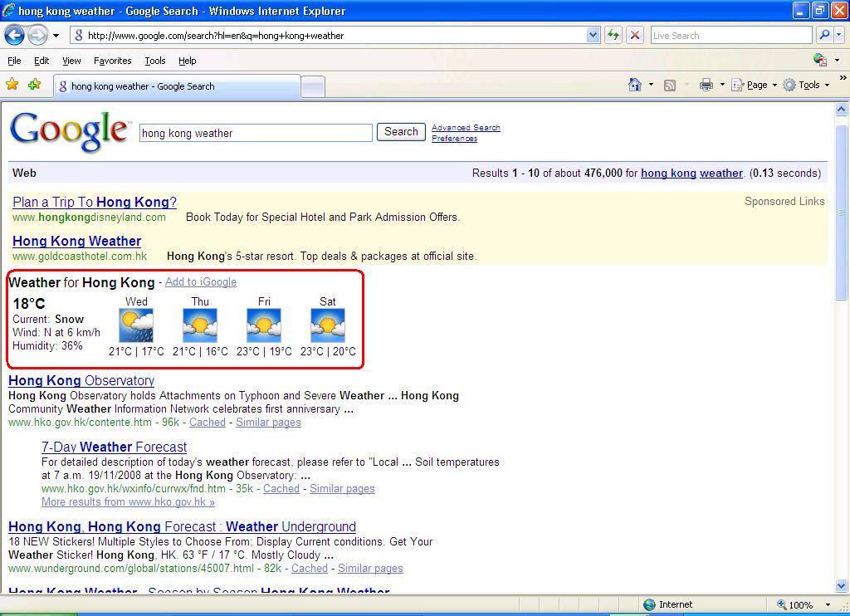Click the vertical scrollbar thumb
850x616 pixels.
(842, 212)
